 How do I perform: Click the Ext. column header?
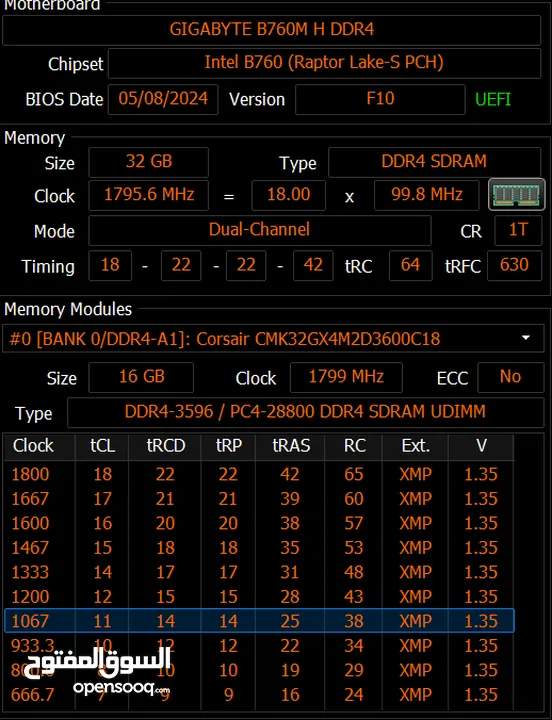pyautogui.click(x=415, y=446)
